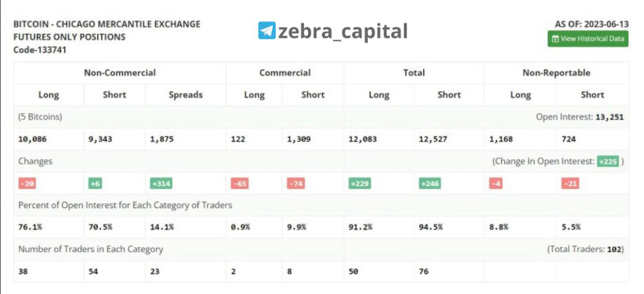Click the green +6 change badge
The height and width of the screenshot is (294, 644).
[95, 183]
